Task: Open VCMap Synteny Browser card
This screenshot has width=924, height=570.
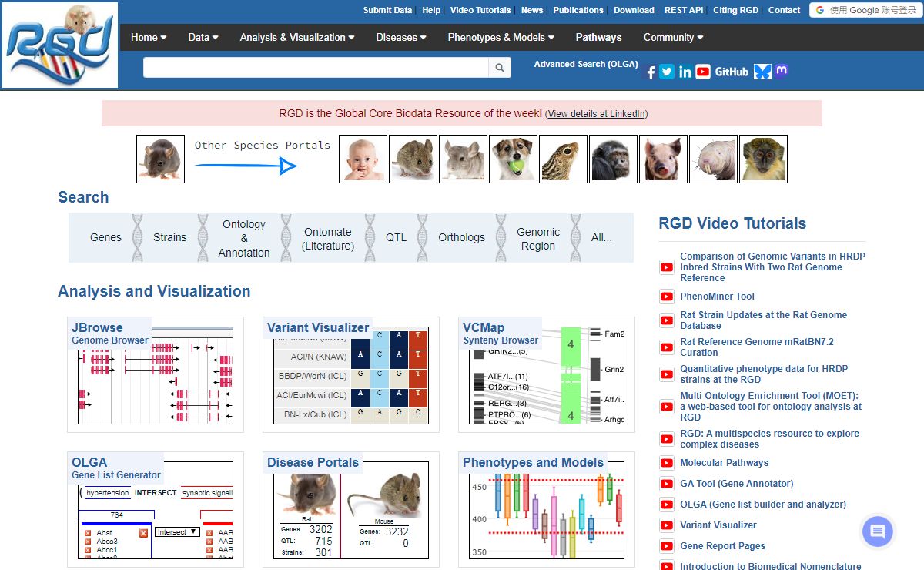Action: point(547,374)
